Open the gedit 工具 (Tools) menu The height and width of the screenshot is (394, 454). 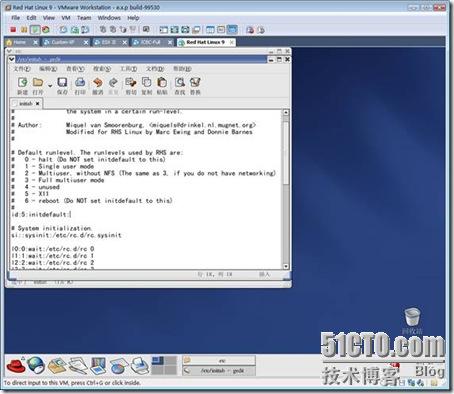click(x=129, y=69)
